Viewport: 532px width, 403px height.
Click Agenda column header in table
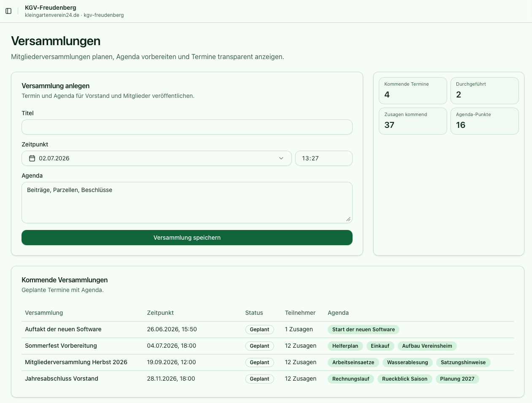[x=338, y=313]
